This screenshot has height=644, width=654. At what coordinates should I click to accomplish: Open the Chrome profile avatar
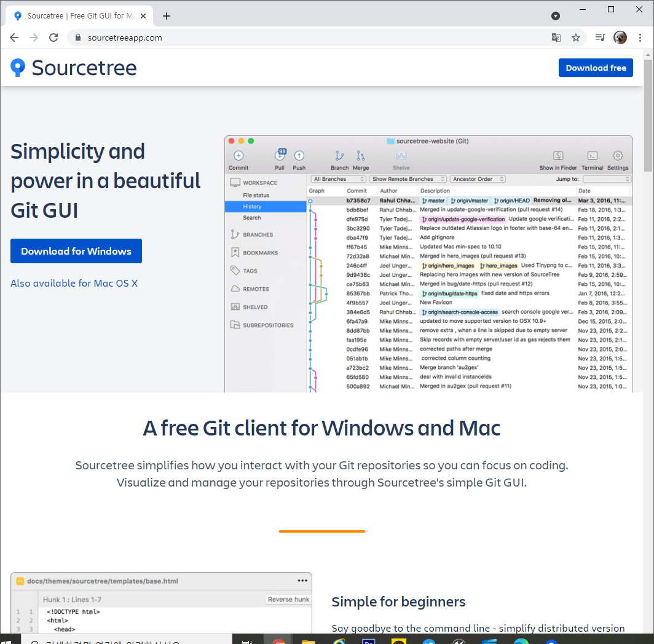[x=620, y=38]
